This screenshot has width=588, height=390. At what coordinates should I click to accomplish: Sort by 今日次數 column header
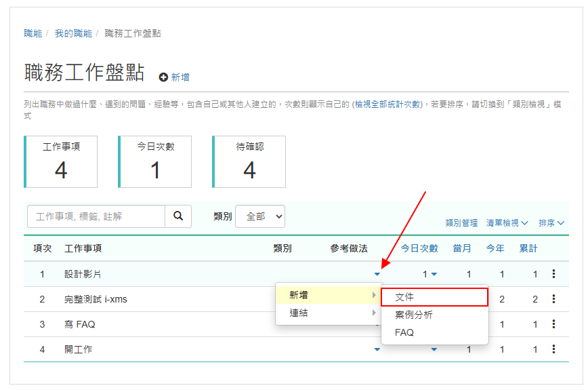coord(419,248)
